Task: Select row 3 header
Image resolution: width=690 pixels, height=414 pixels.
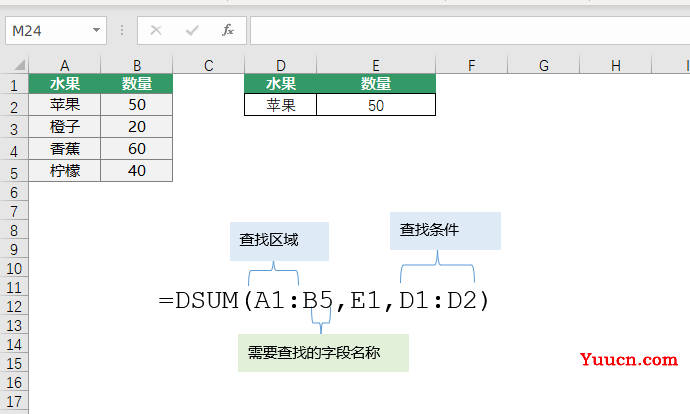Action: pos(14,128)
